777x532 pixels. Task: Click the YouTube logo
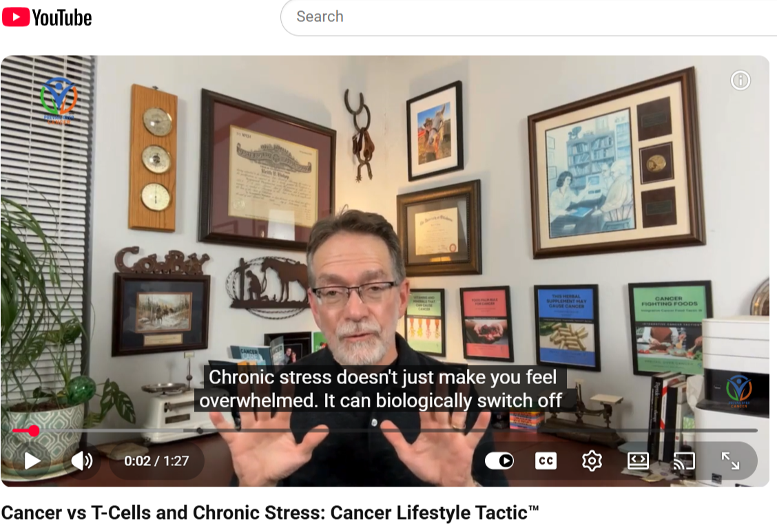click(x=47, y=17)
